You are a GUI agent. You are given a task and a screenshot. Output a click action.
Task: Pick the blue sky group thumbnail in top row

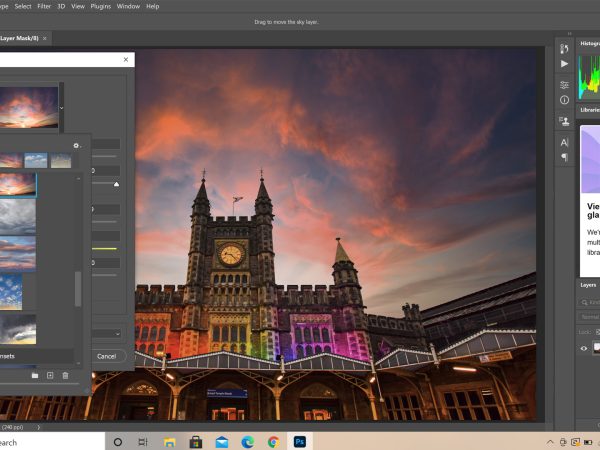pyautogui.click(x=36, y=160)
